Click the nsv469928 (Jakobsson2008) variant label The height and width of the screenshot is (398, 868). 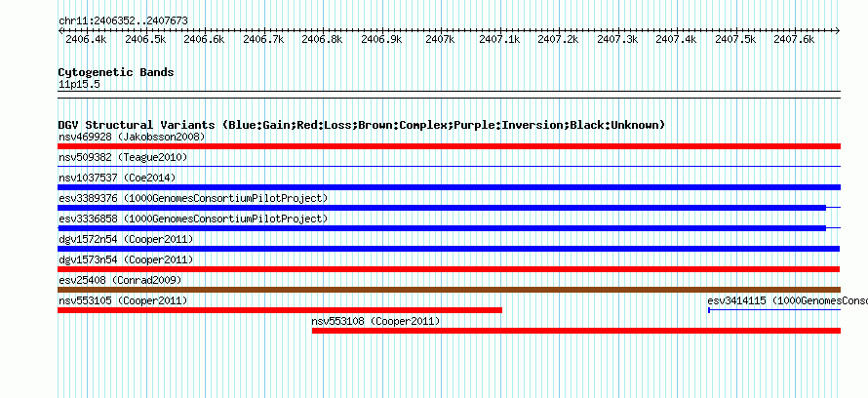click(132, 137)
